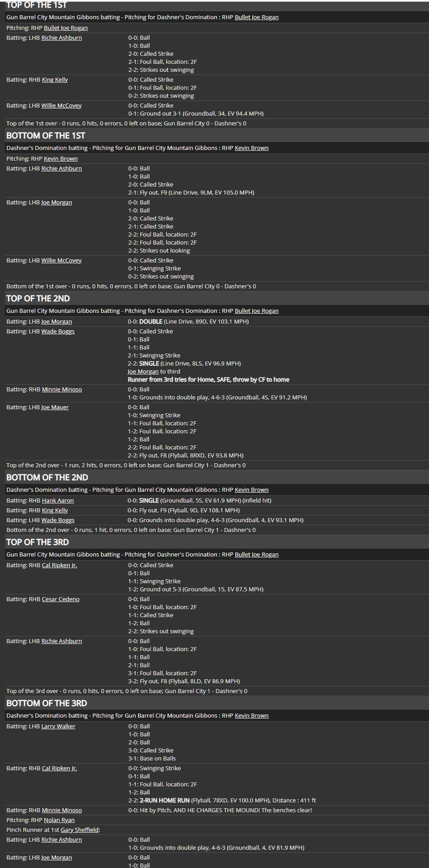Image resolution: width=429 pixels, height=868 pixels.
Task: Open Bullet Joe Rogan link in Top 1st header
Action: pos(256,17)
